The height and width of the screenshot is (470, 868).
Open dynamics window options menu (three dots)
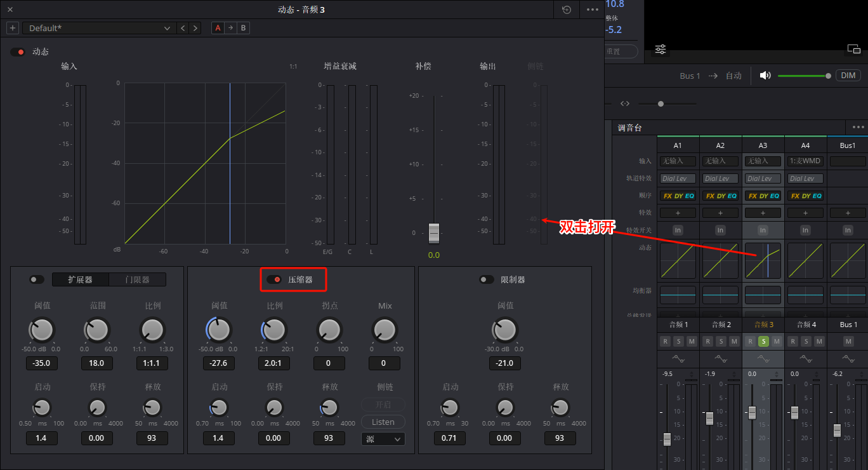(x=593, y=10)
